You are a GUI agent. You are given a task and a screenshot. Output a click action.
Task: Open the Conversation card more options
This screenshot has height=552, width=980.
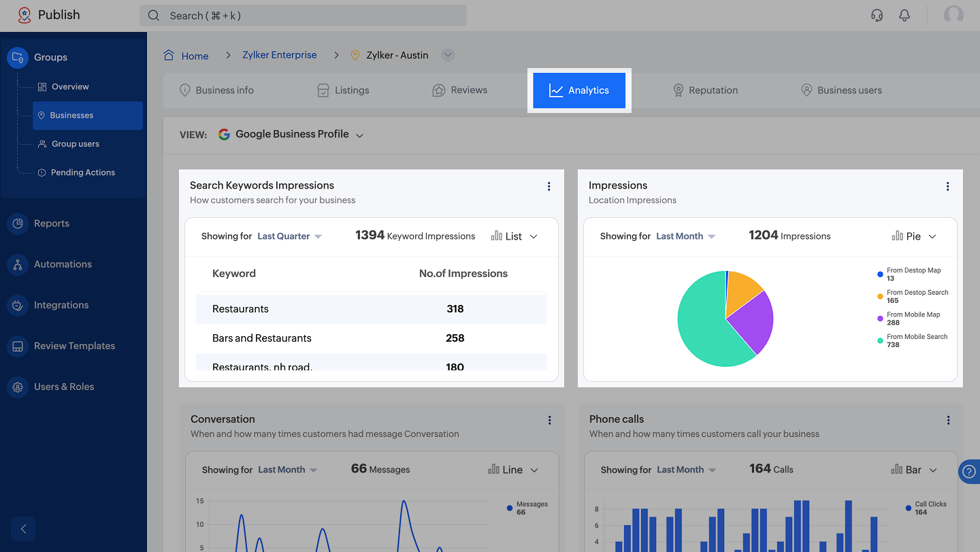[x=550, y=421]
